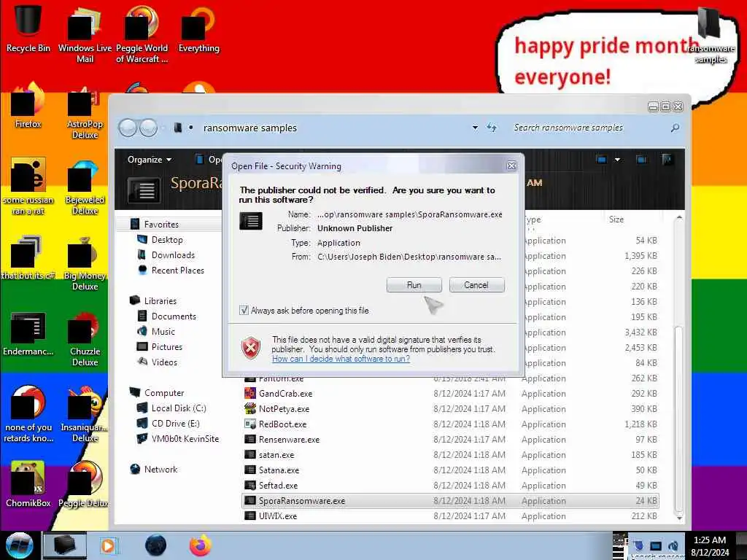Select the ChomikBox desktop icon

(x=28, y=485)
